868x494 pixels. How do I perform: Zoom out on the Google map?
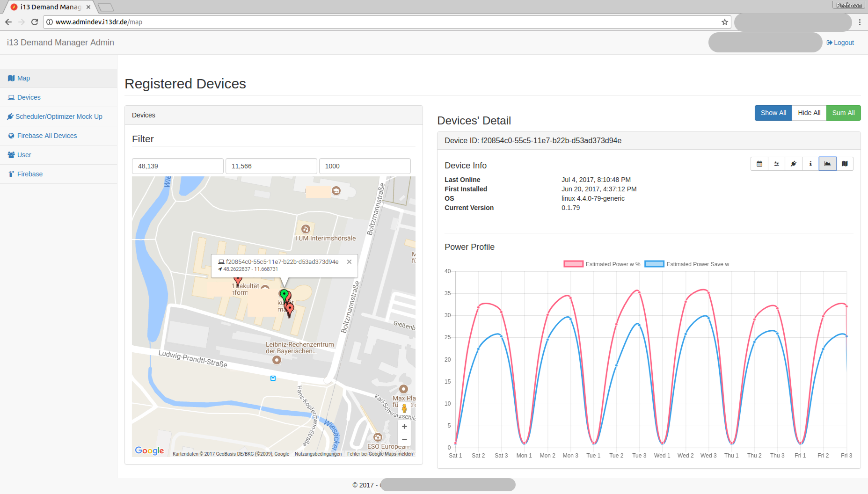pos(404,440)
